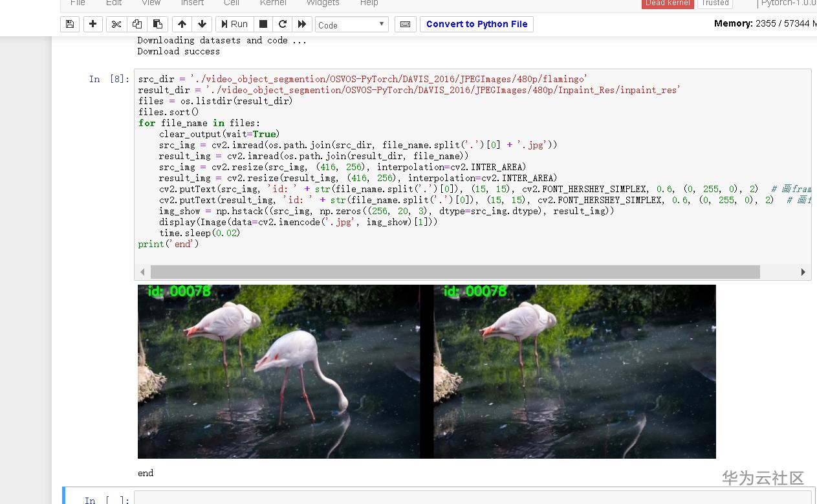Insert a new cell below

pyautogui.click(x=93, y=24)
